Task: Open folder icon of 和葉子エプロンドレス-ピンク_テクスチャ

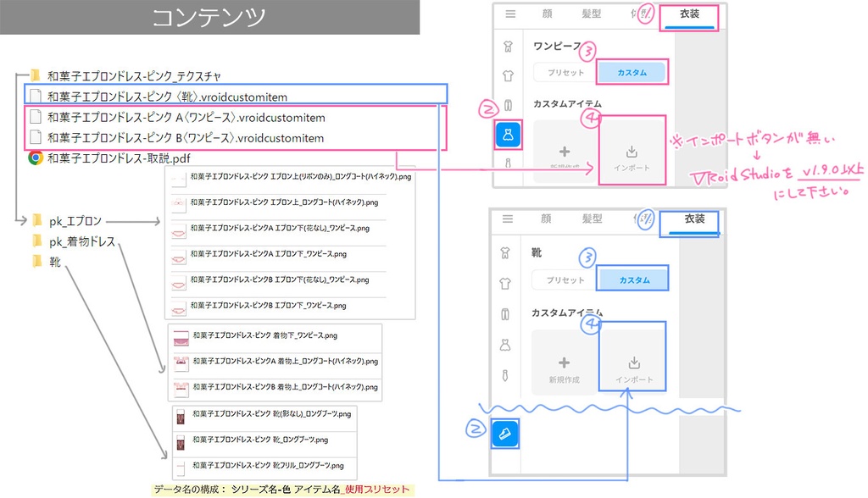Action: pyautogui.click(x=36, y=75)
